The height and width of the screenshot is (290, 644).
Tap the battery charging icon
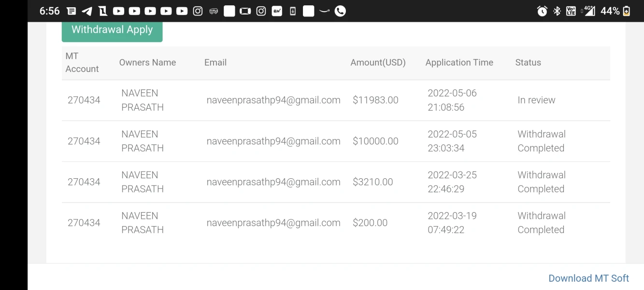627,11
